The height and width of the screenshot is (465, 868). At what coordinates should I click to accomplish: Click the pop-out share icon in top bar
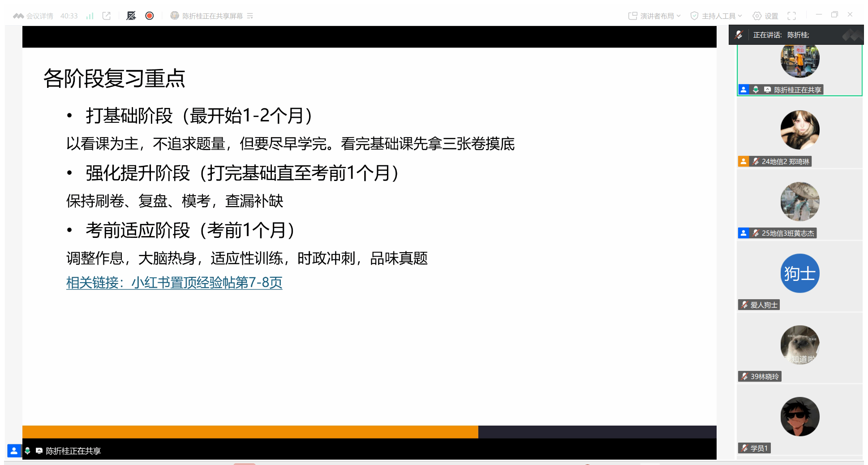click(107, 16)
